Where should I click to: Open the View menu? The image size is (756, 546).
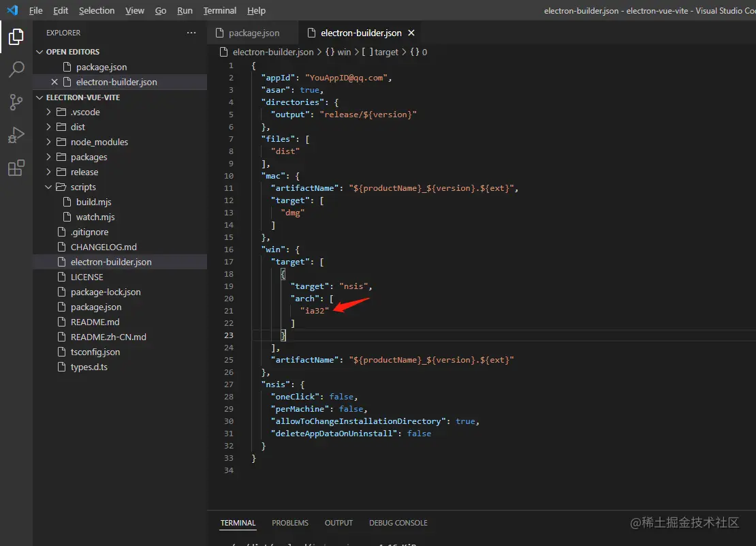point(135,11)
